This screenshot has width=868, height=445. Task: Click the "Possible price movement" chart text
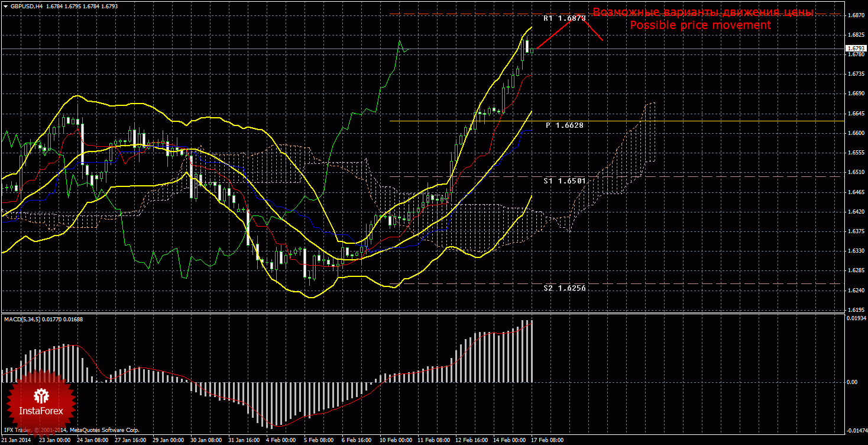click(x=700, y=25)
